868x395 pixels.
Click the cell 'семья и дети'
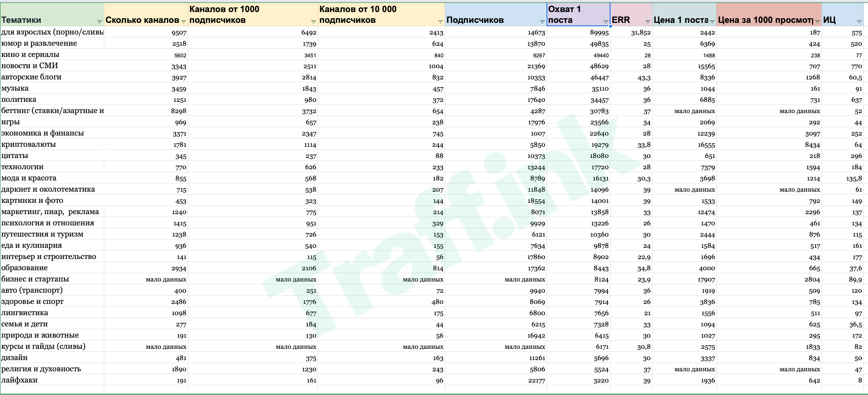click(52, 324)
